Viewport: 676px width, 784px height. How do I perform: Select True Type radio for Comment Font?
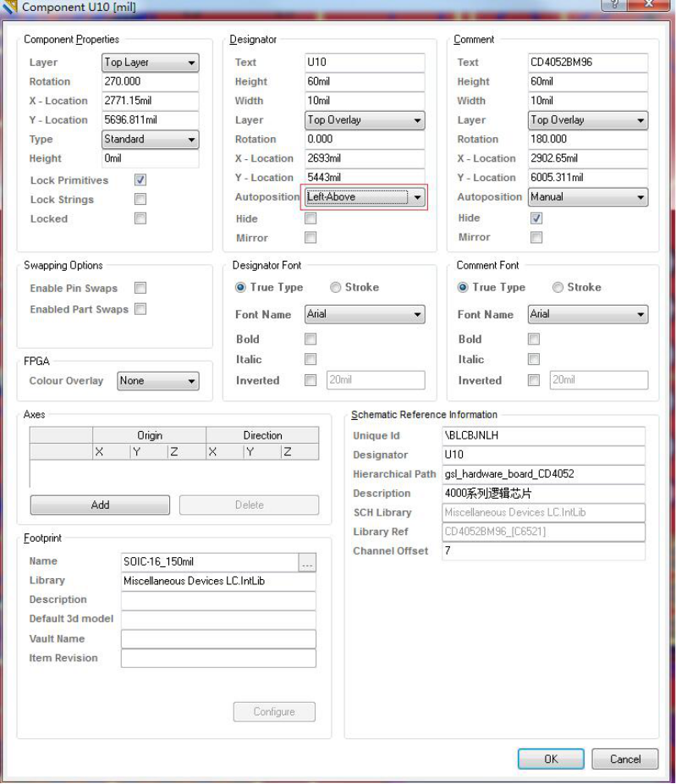[x=463, y=287]
